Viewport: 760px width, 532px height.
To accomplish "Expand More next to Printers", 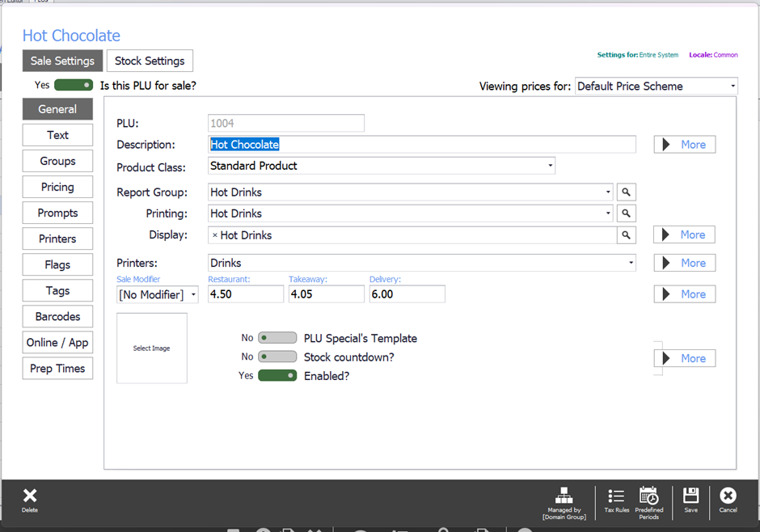I will point(684,263).
